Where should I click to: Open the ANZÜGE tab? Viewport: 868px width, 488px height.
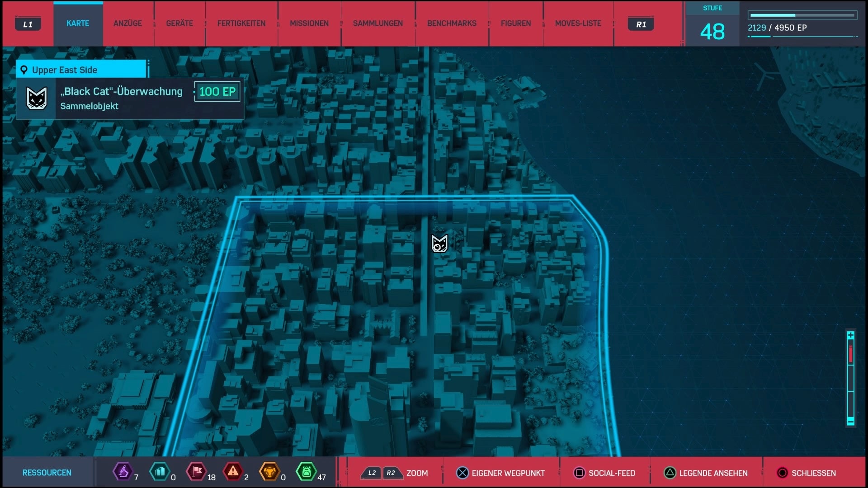pyautogui.click(x=127, y=23)
